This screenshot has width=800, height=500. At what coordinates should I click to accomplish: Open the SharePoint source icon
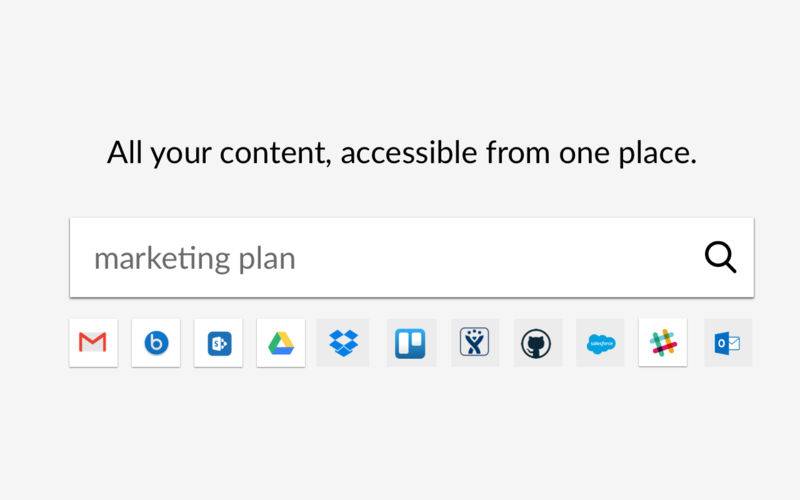point(218,343)
